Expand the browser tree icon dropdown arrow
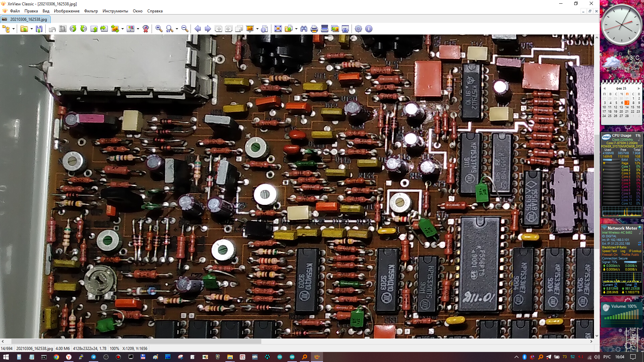 14,29
